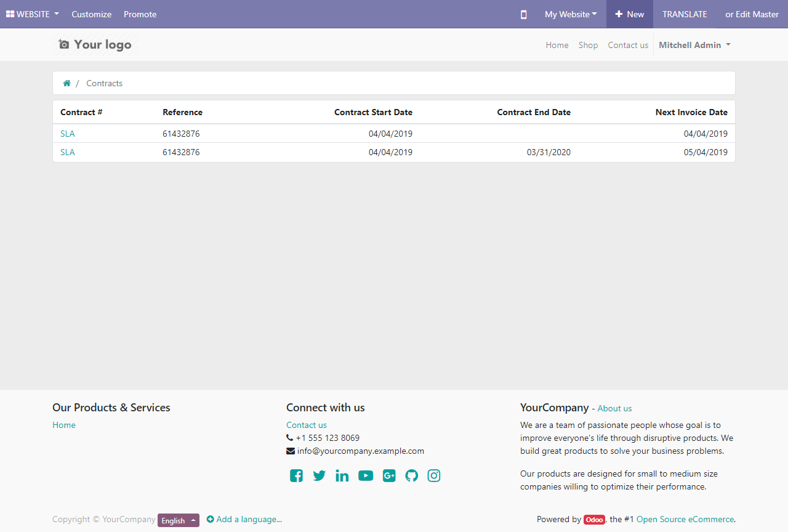Click the New button to create content
This screenshot has height=532, width=788.
coord(629,14)
